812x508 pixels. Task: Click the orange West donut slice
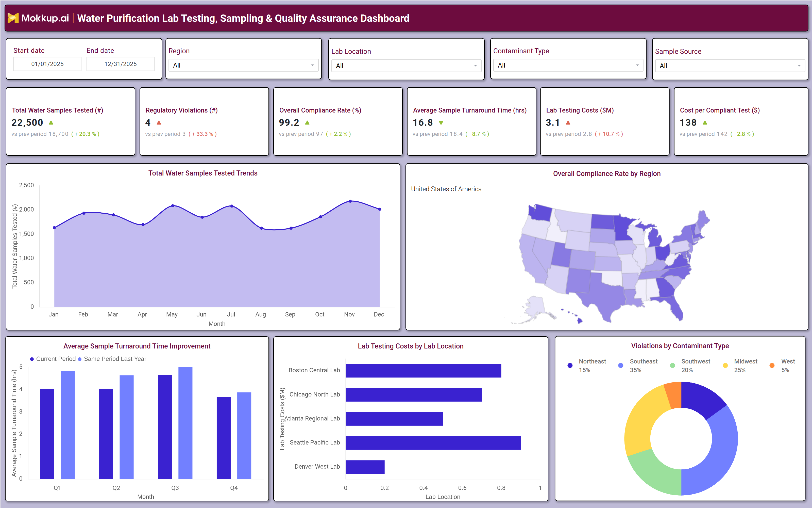[674, 395]
